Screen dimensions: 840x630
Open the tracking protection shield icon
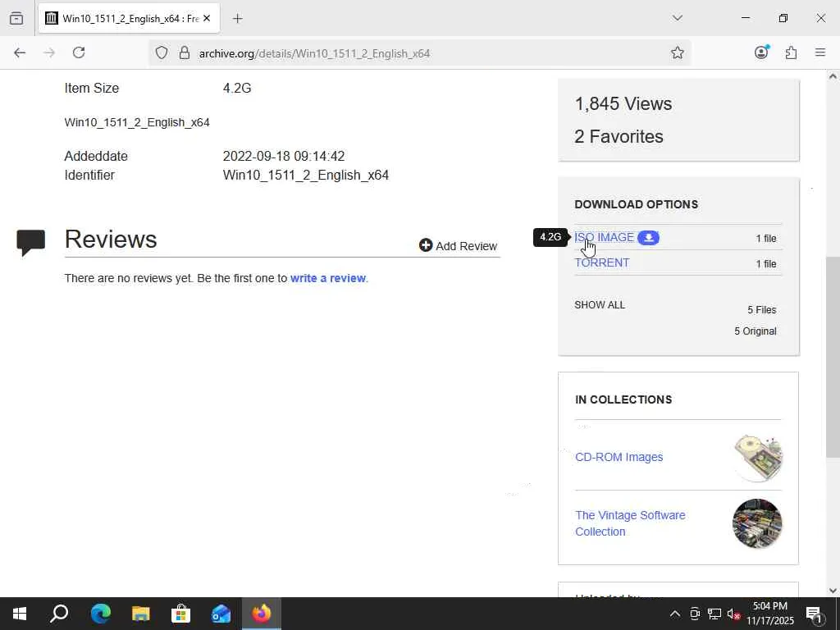click(162, 53)
